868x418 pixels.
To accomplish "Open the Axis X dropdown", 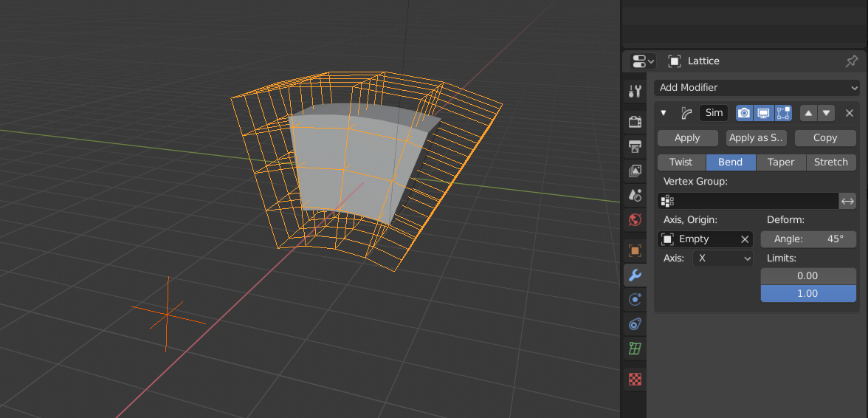I will 723,258.
